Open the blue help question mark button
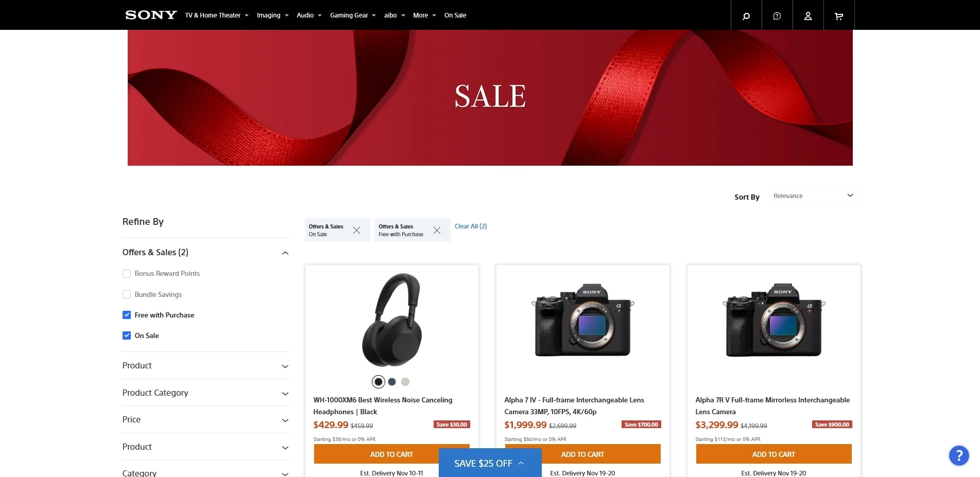Screen dimensions: 980x477 pos(959,455)
